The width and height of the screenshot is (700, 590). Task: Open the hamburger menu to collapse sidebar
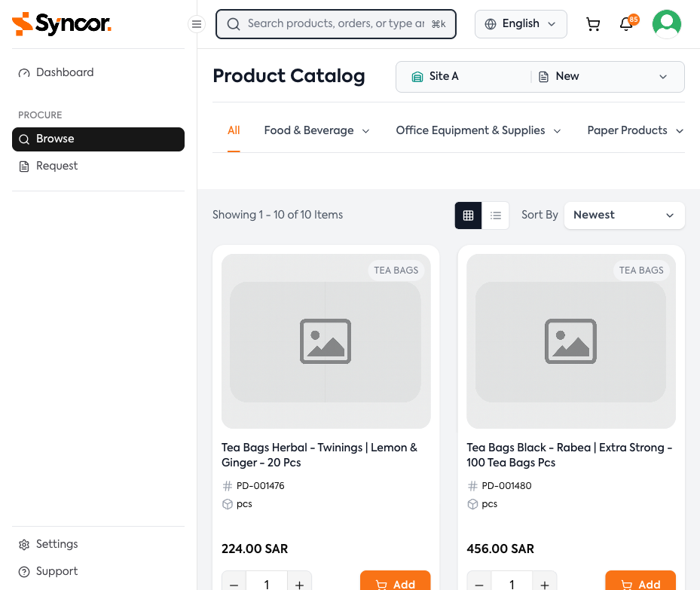[x=197, y=23]
